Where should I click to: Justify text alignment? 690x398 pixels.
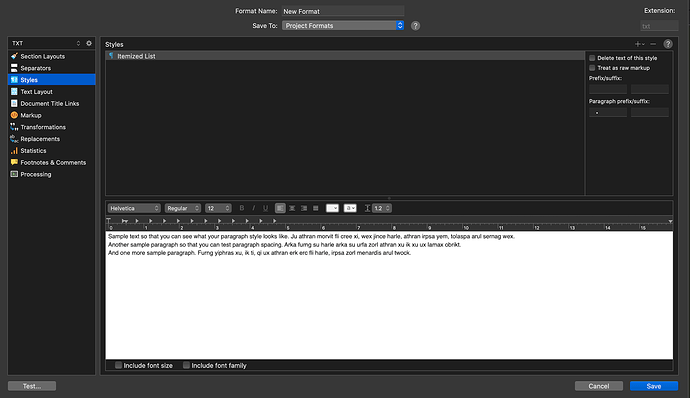(x=316, y=208)
